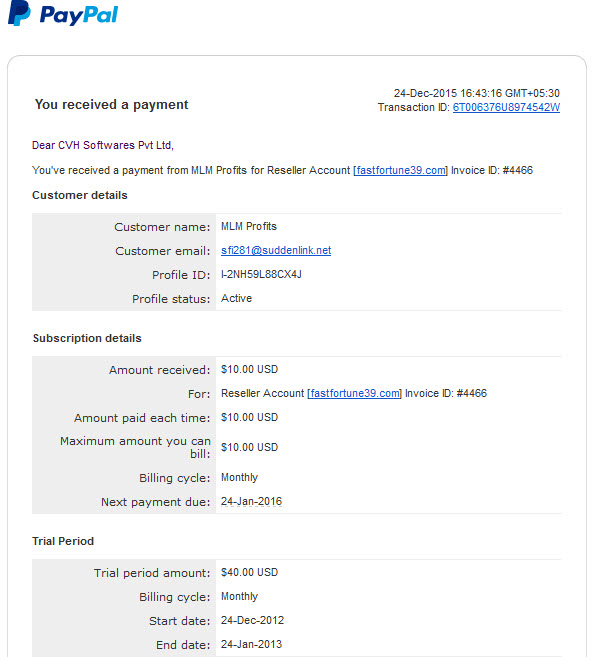Click the PayPal logo icon
Screen dimensions: 597x657
[x=19, y=13]
